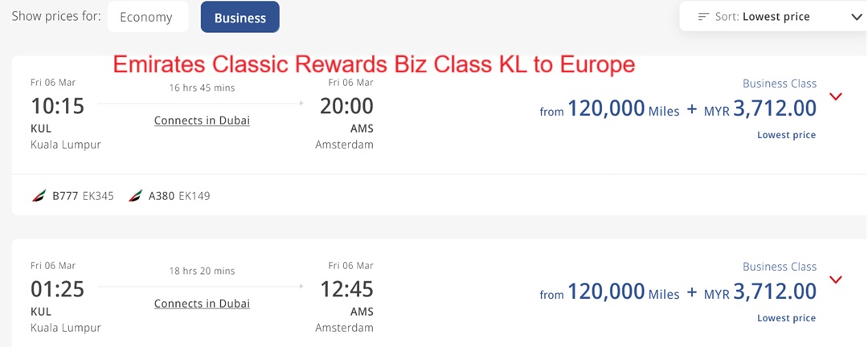Select the Economy price option
Viewport: 868px width, 347px height.
coord(146,17)
